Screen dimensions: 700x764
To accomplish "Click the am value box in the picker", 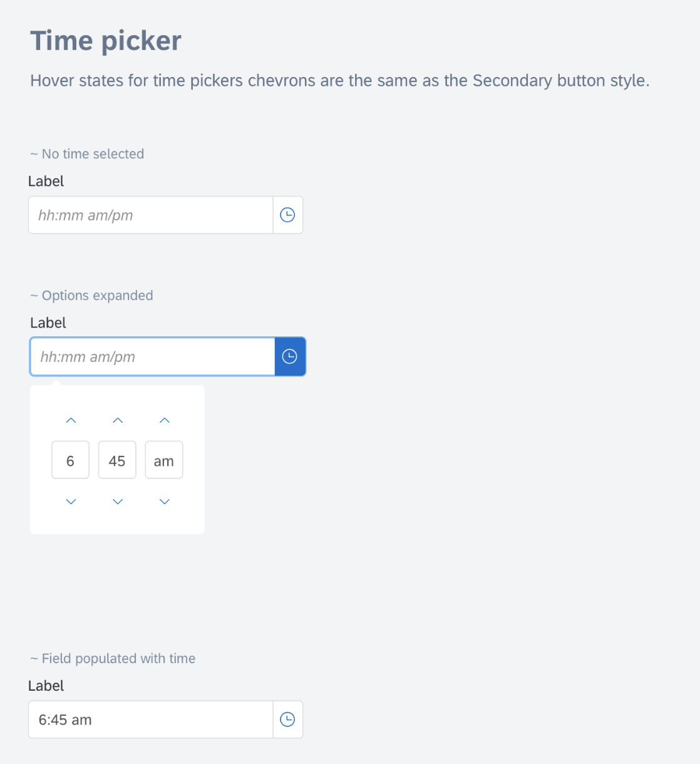I will 164,460.
